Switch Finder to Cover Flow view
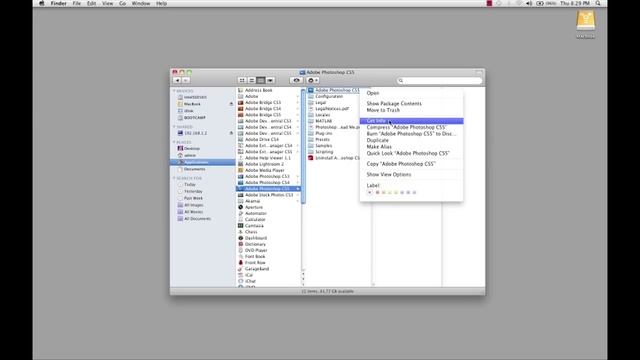The image size is (640, 360). (x=270, y=80)
